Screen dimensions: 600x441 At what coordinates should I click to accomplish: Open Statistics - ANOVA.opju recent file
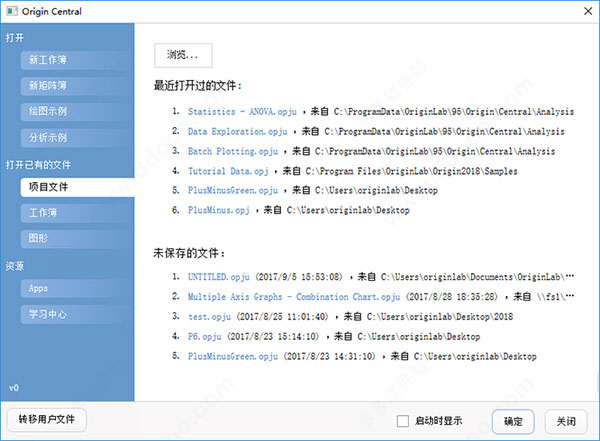242,112
